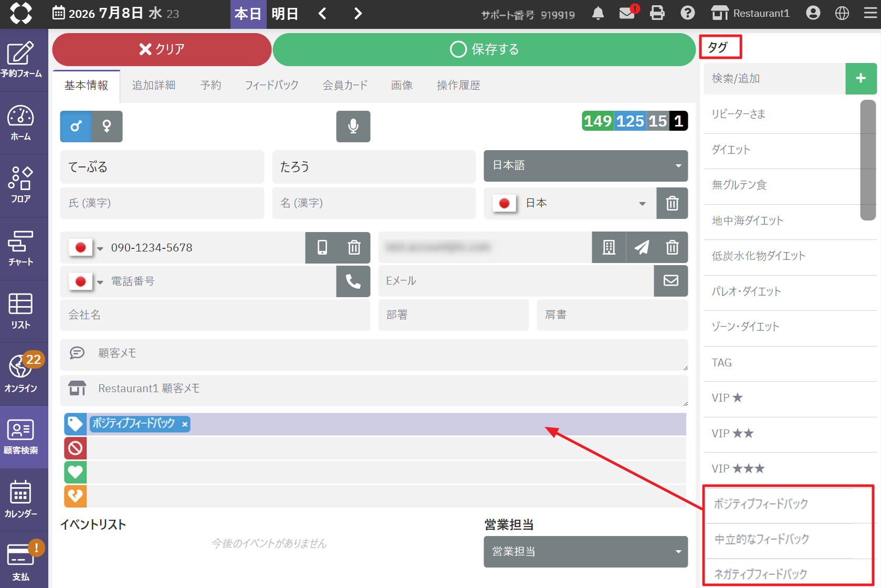The width and height of the screenshot is (881, 588).
Task: Open the 会員カード tab
Action: [345, 85]
